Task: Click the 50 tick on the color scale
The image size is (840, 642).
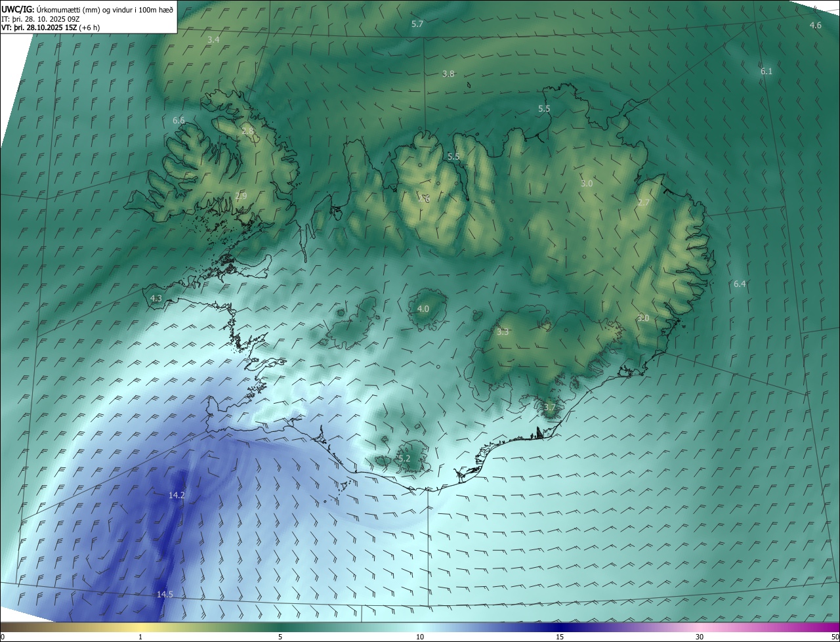Action: (835, 637)
